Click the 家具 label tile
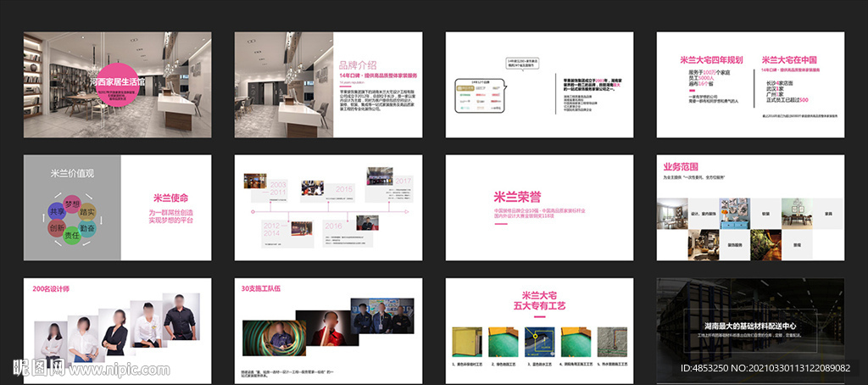The height and width of the screenshot is (385, 868). [828, 214]
